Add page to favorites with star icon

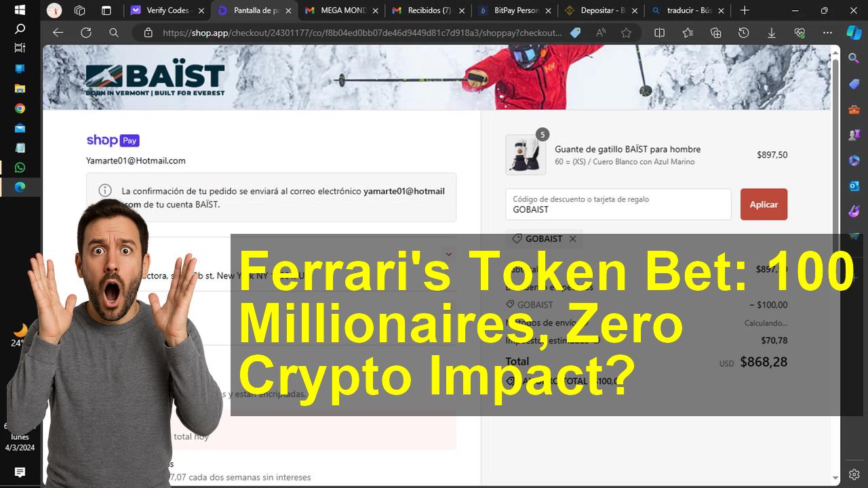pyautogui.click(x=626, y=33)
